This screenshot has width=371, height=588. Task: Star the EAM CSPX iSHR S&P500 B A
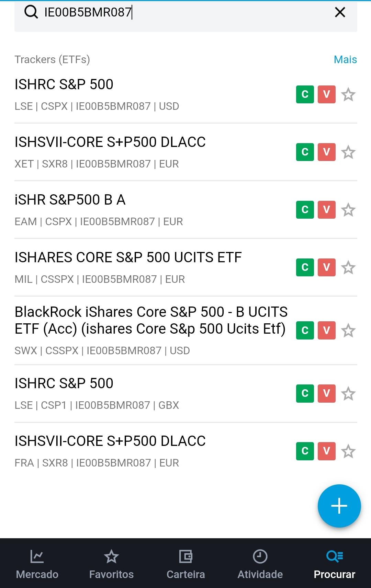point(348,210)
